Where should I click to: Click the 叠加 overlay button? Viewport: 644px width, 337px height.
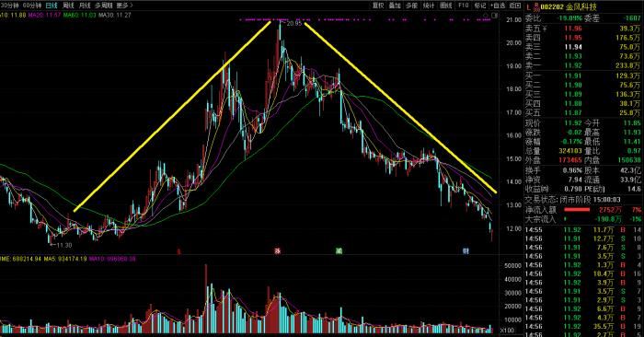[395, 6]
